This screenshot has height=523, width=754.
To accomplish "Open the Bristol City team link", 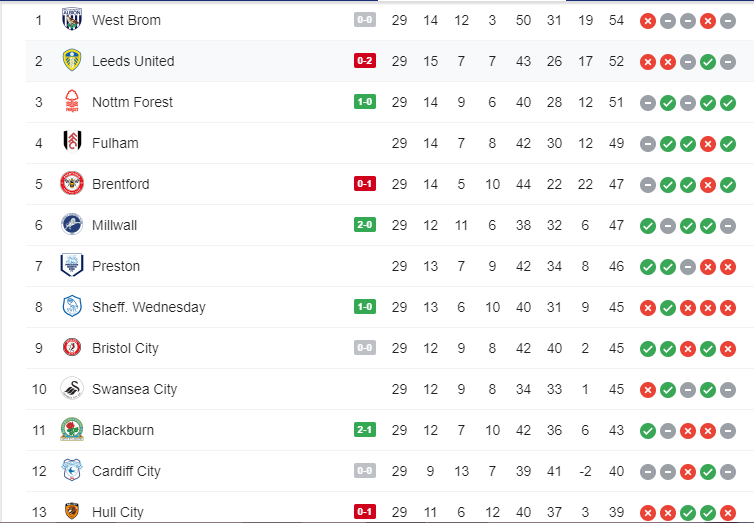I will pos(125,348).
